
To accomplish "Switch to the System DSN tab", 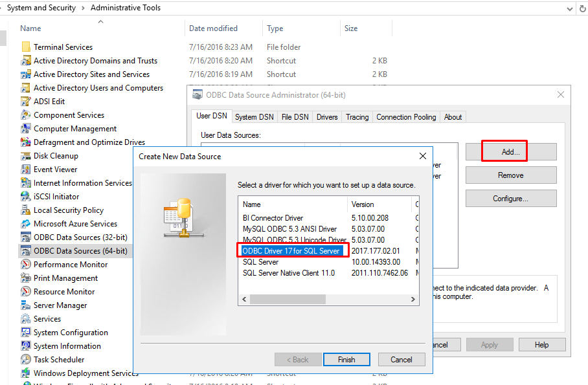I will click(254, 117).
